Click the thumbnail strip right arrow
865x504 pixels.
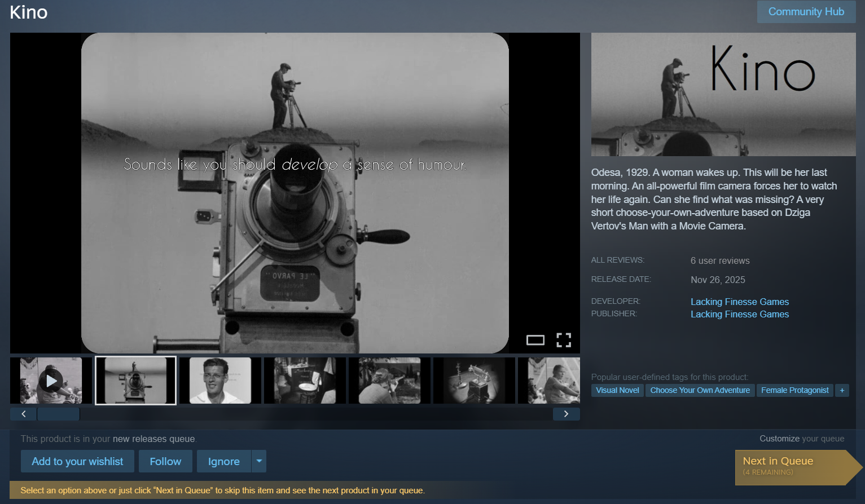[567, 414]
